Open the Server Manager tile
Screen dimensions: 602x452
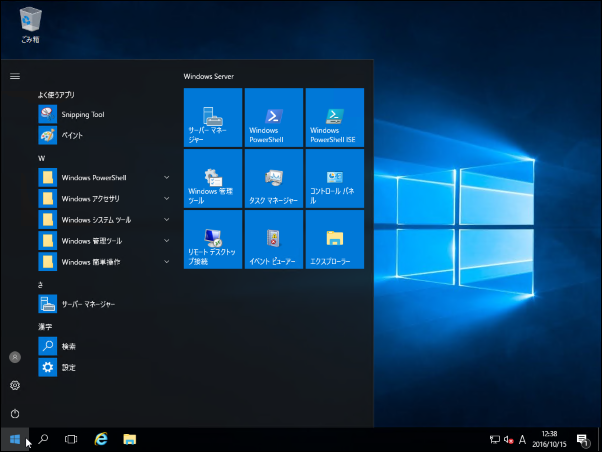213,117
